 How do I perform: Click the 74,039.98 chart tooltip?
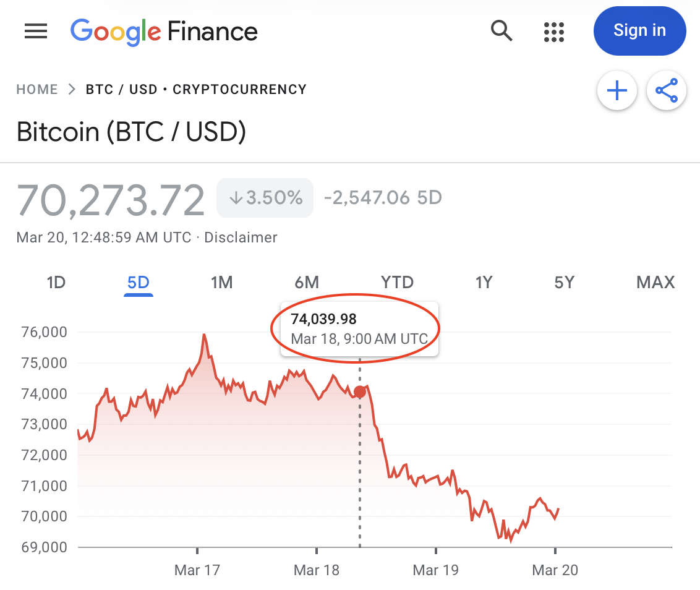(359, 329)
